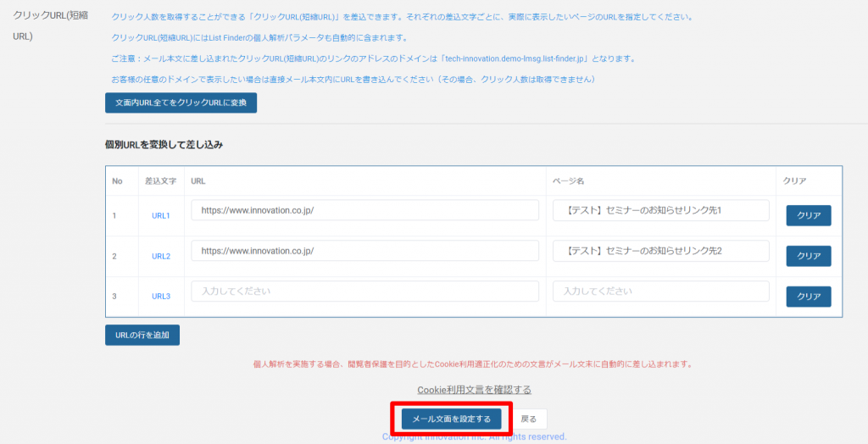The image size is (868, 444).
Task: Click the クリア column header
Action: click(794, 181)
